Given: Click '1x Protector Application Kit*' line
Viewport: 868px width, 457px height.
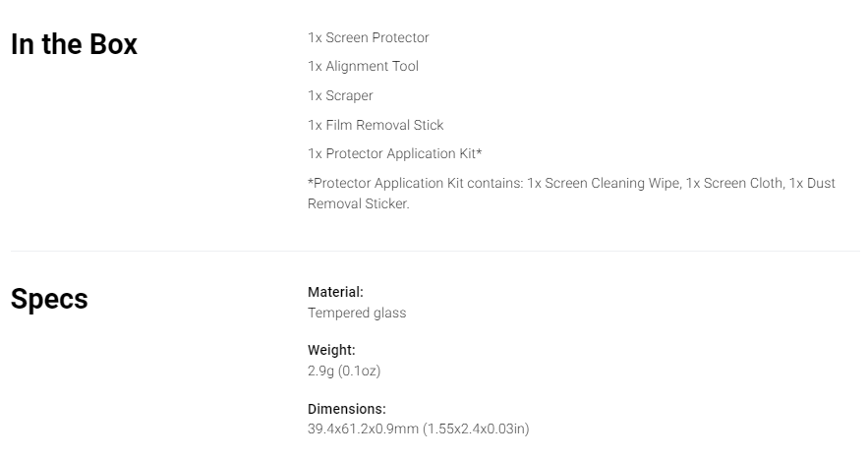Looking at the screenshot, I should [x=395, y=154].
